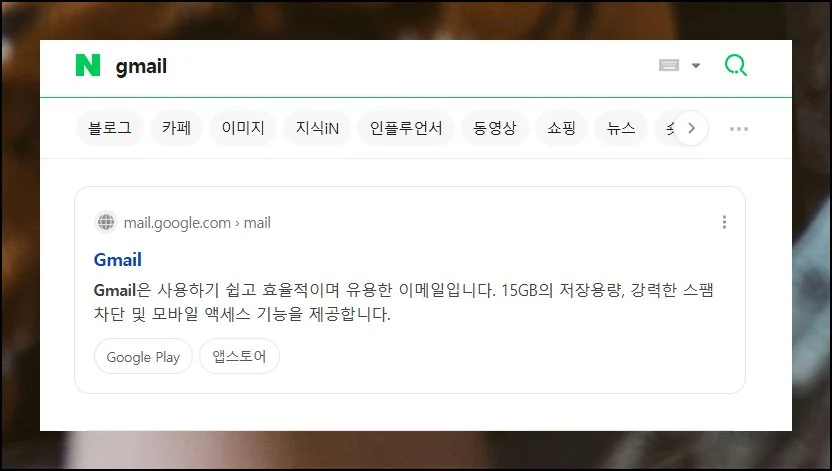Open the 쇼핑 tab
Screen dimensions: 832x471
(x=561, y=128)
